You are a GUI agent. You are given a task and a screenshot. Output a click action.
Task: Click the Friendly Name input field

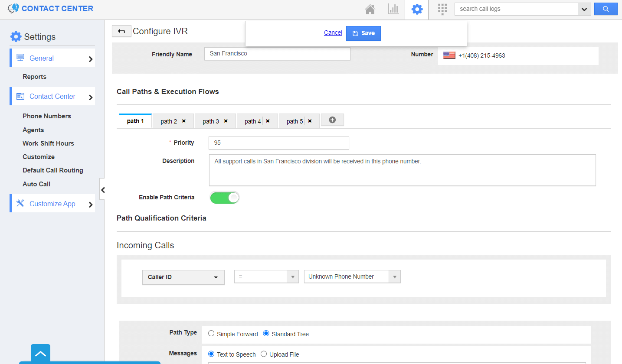277,54
